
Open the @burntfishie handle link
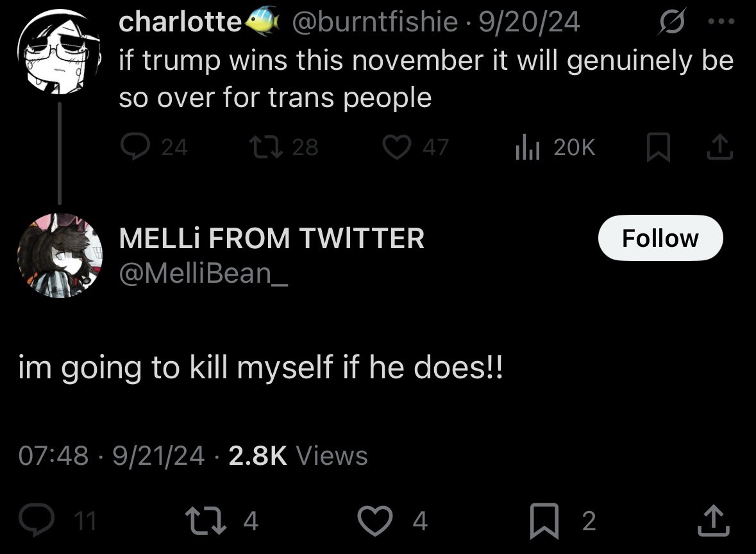(374, 22)
